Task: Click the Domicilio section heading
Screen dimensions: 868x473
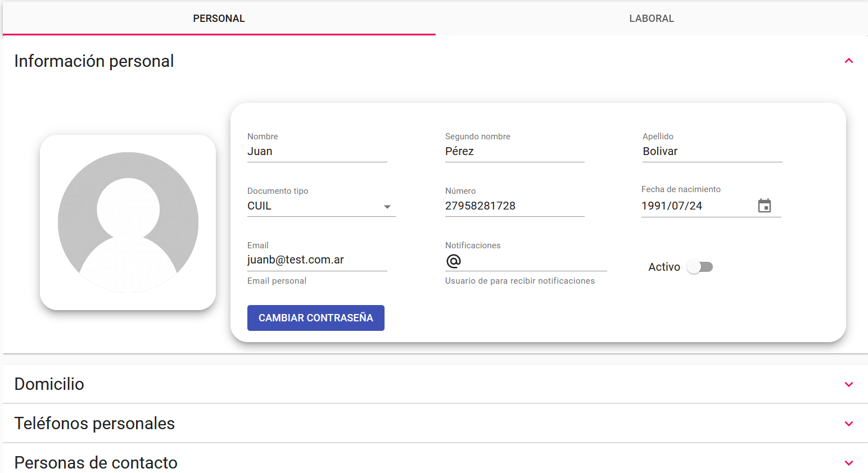Action: [x=49, y=384]
